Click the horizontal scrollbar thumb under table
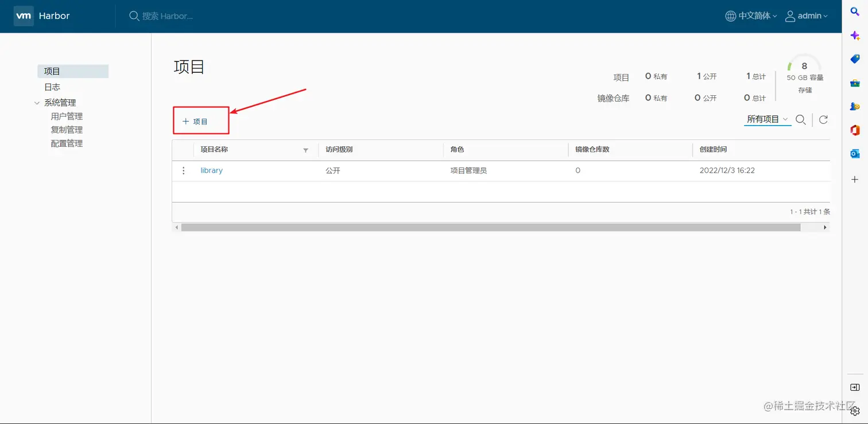 [x=491, y=227]
